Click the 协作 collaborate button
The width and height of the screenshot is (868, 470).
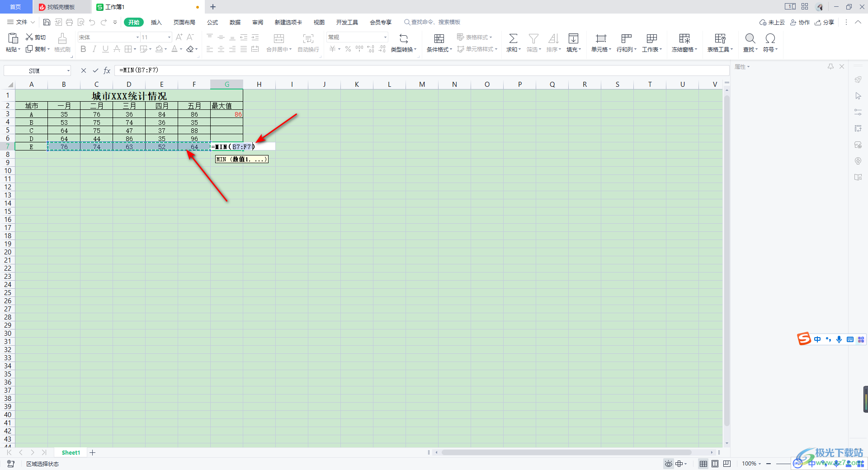[x=800, y=22]
